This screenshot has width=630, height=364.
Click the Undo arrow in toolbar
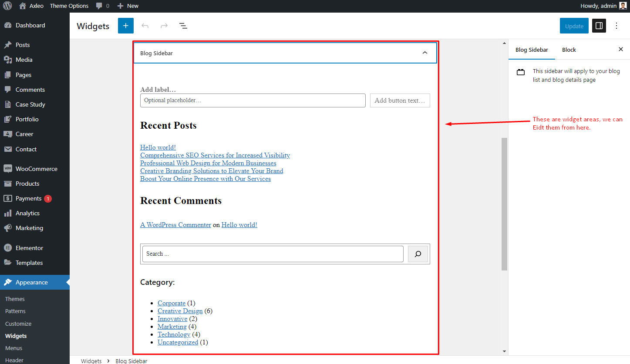pos(145,26)
